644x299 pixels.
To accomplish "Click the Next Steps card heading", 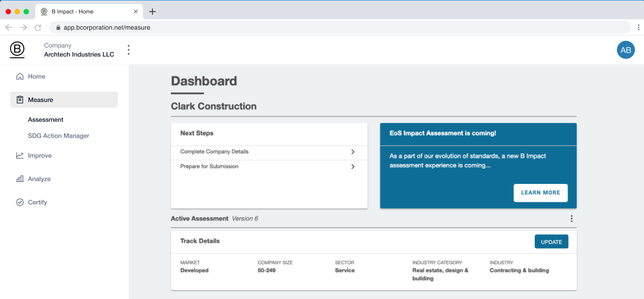I will pos(197,133).
